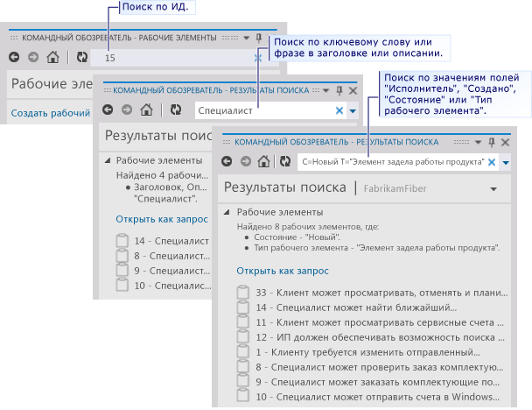Open window options dropdown in front window title
The width and height of the screenshot is (532, 410).
click(478, 142)
